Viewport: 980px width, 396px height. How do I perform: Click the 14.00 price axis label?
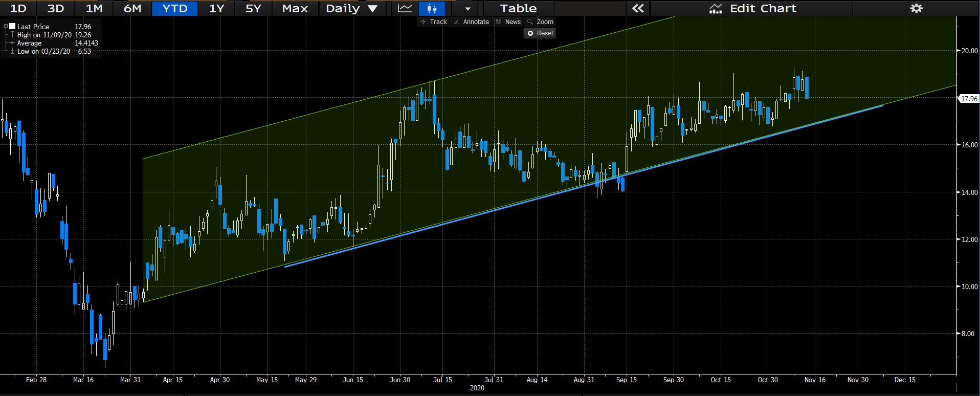(x=969, y=192)
